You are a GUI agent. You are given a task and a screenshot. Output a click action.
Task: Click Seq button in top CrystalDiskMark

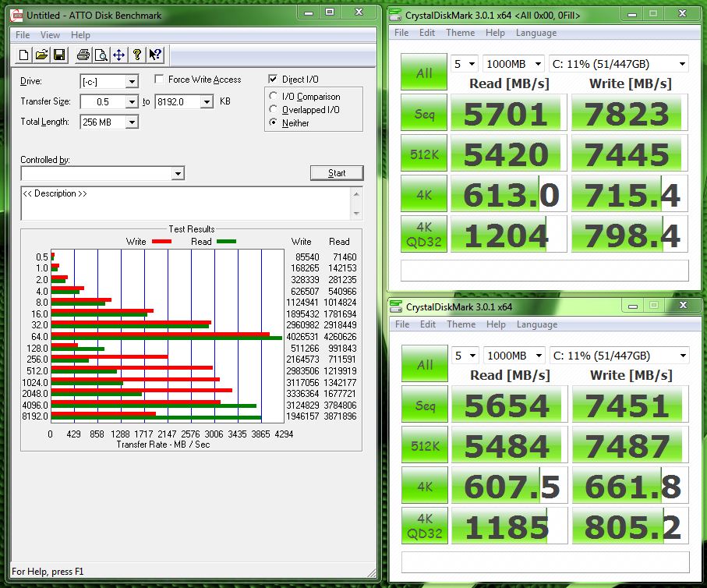[x=424, y=112]
